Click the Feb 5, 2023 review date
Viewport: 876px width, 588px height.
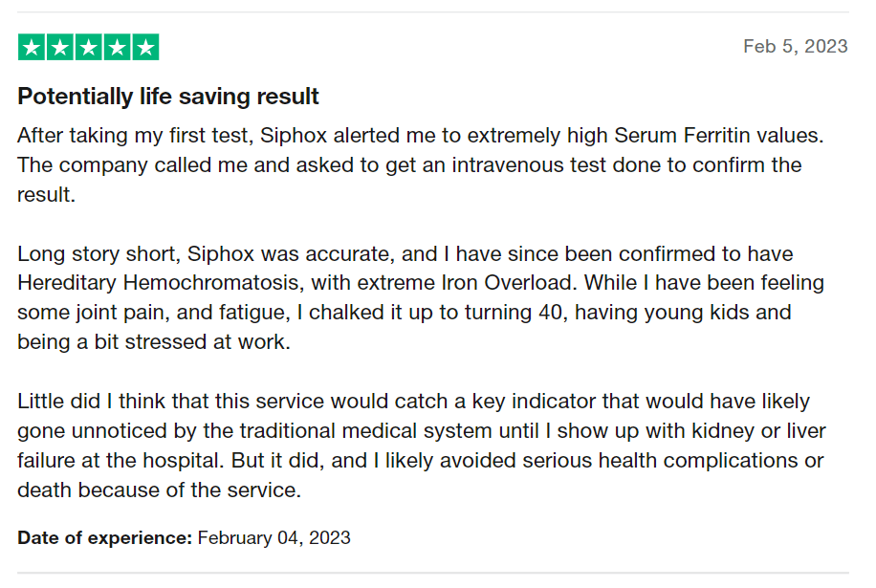click(x=795, y=46)
